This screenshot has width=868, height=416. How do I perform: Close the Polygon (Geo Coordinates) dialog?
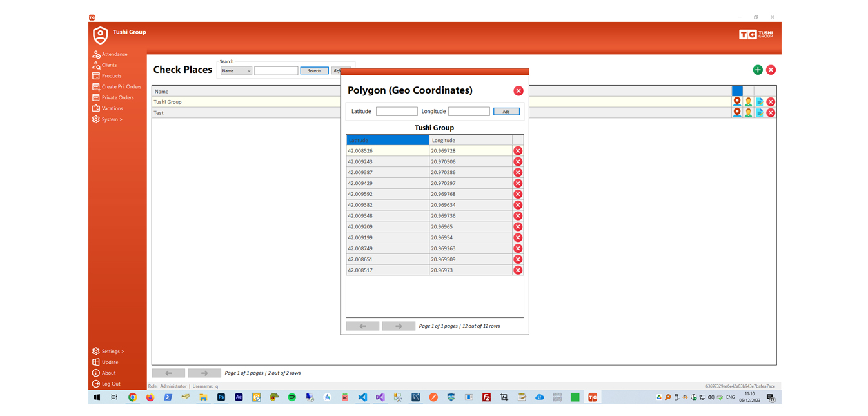(x=518, y=91)
